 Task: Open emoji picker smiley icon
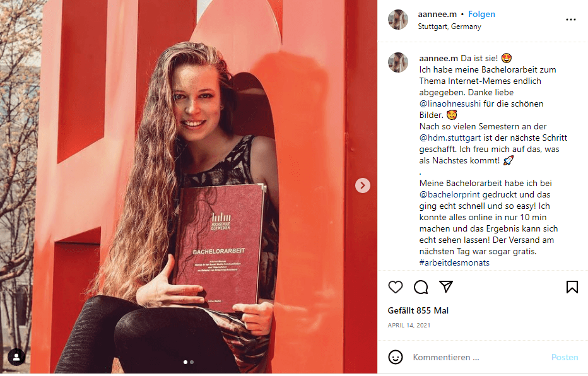[395, 357]
